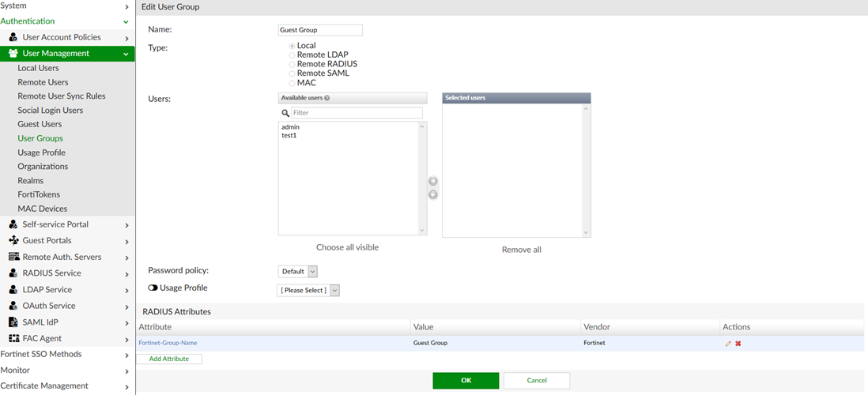Click the user Filter search field

click(356, 113)
